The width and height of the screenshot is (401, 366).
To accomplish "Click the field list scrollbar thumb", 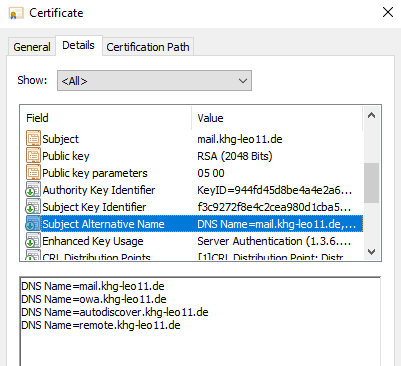I will point(371,183).
